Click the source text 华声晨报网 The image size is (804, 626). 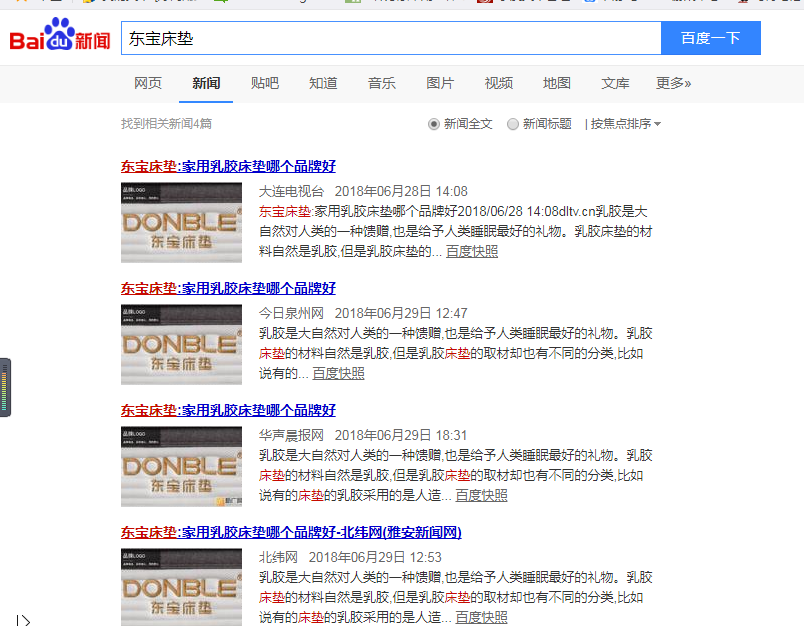point(291,436)
